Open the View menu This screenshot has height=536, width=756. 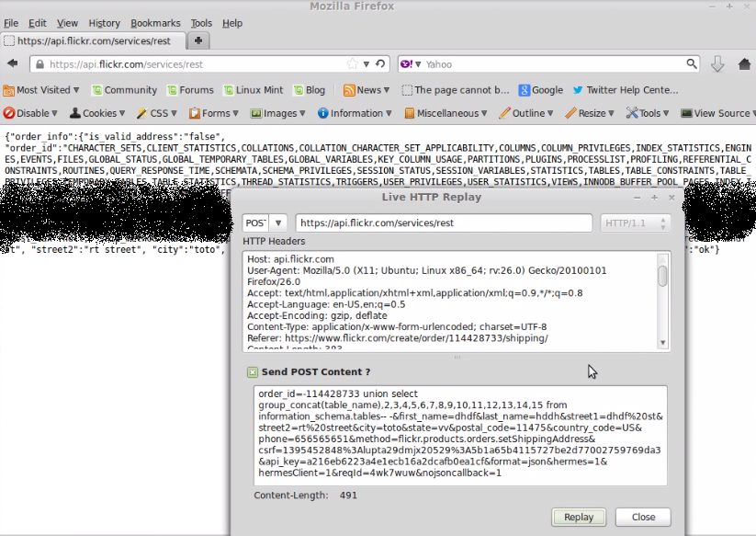click(67, 23)
